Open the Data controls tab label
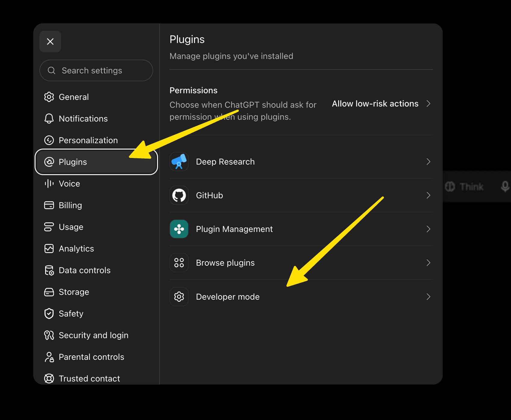511x420 pixels. pyautogui.click(x=85, y=270)
